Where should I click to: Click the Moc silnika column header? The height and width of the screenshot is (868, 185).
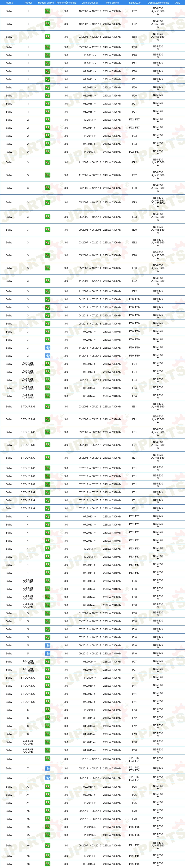tap(112, 2)
